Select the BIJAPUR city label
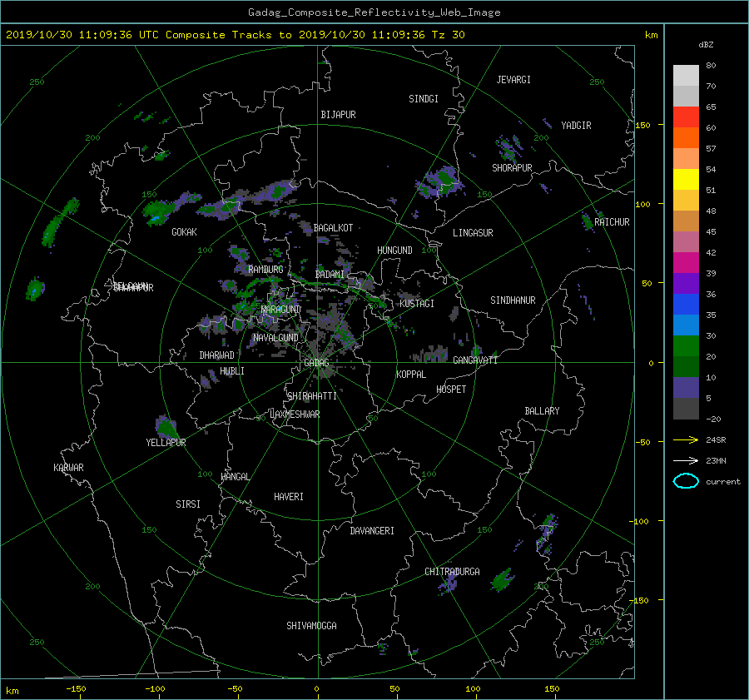 pos(338,115)
